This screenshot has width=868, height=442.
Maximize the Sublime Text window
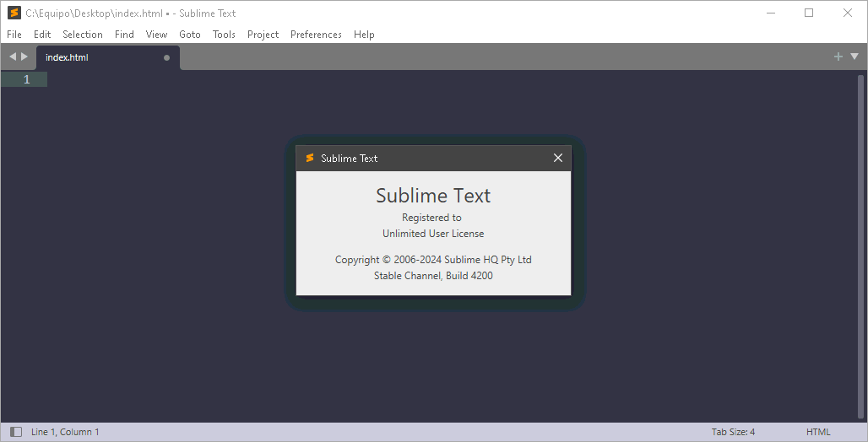[809, 13]
